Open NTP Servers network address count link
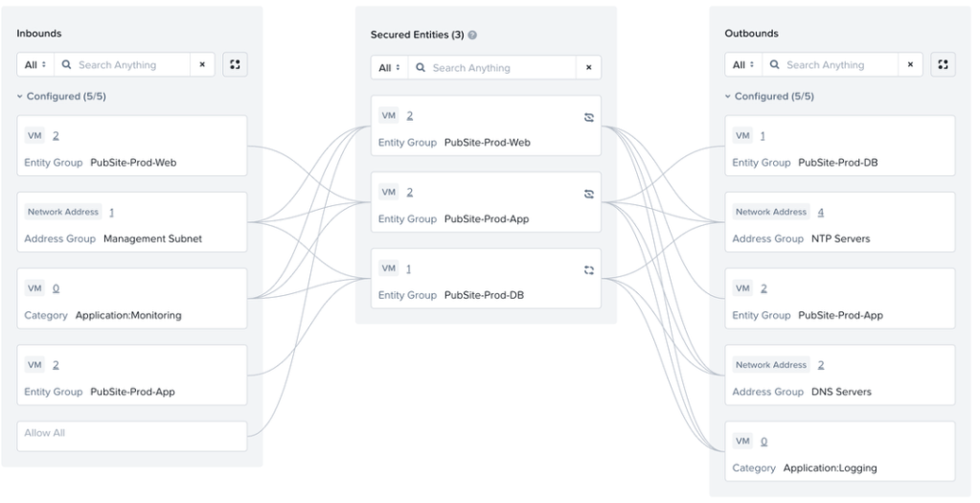Image resolution: width=980 pixels, height=503 pixels. coord(821,212)
